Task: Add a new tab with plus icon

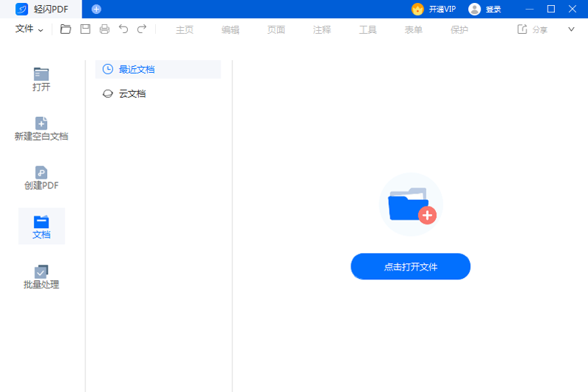Action: click(96, 9)
